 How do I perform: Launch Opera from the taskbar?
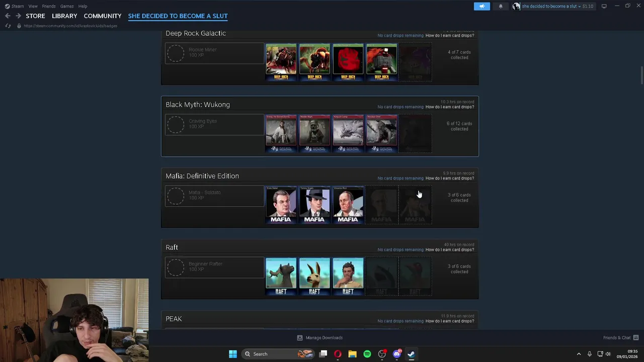[338, 354]
